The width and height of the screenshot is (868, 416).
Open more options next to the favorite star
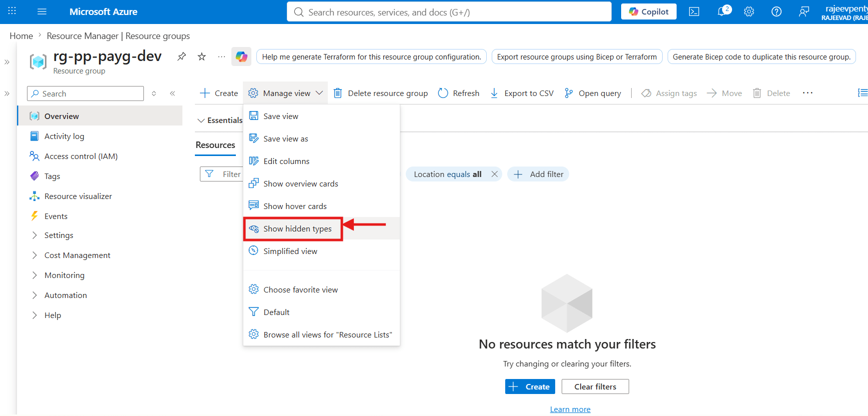click(221, 56)
